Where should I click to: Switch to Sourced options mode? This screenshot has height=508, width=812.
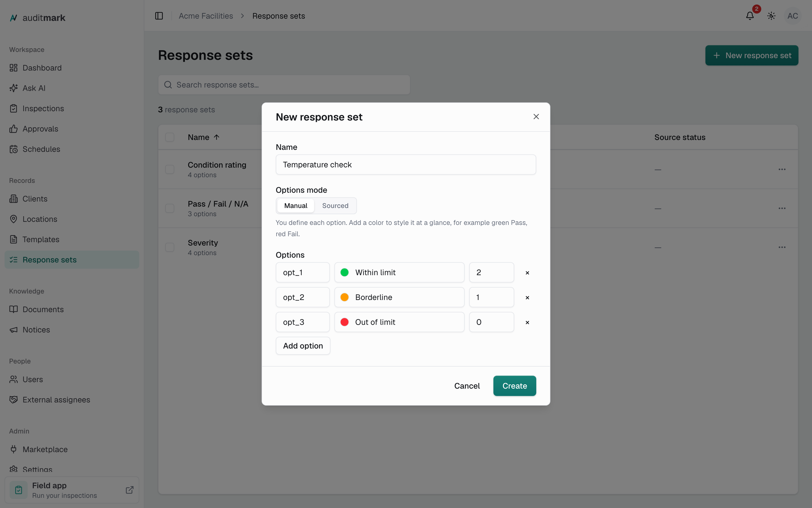pyautogui.click(x=335, y=206)
